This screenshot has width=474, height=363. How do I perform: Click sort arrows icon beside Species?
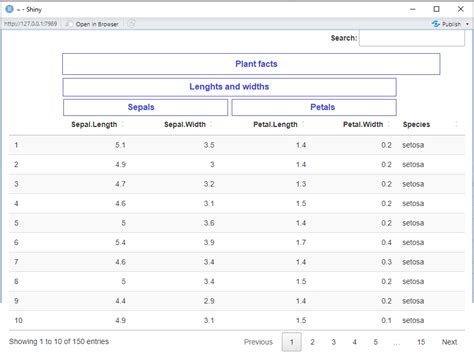coord(456,124)
